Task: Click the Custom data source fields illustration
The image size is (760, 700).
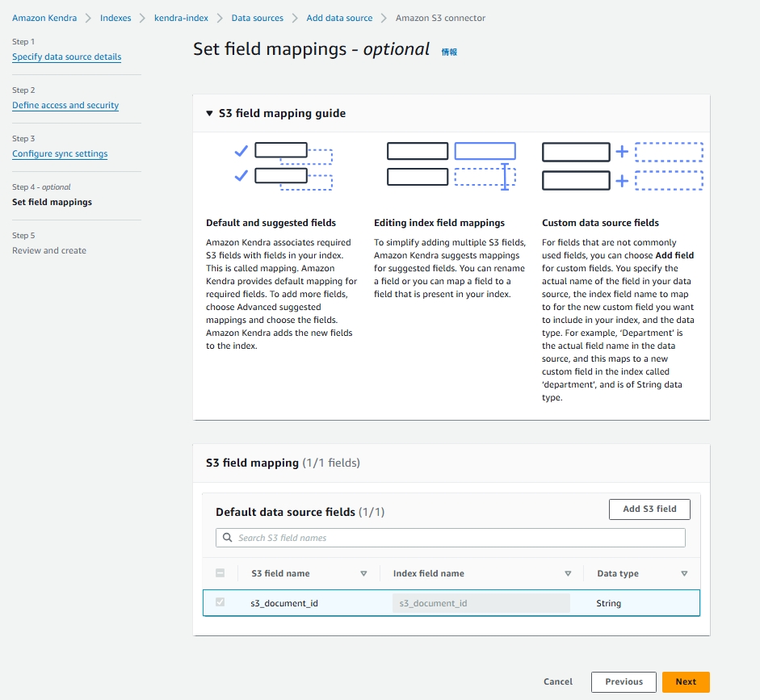Action: tap(622, 166)
